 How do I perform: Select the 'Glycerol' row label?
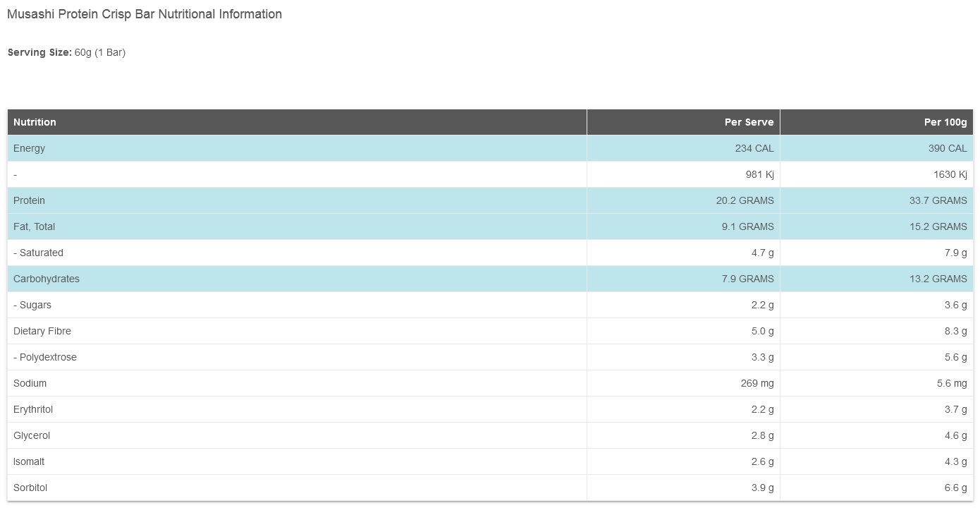[32, 435]
